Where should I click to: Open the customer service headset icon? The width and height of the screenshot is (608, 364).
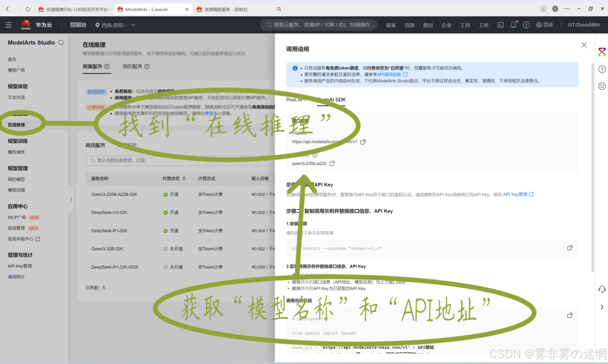pyautogui.click(x=602, y=290)
